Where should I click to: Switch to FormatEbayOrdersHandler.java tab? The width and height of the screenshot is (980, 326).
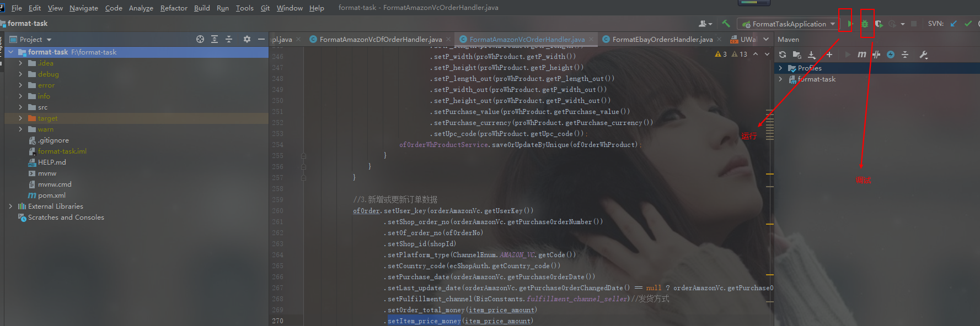coord(662,40)
